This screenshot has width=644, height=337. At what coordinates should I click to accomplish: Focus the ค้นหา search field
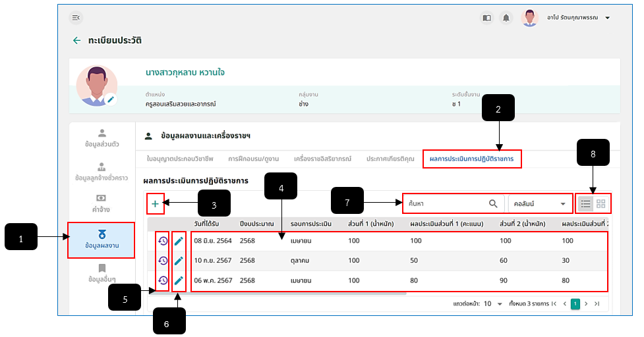(454, 204)
